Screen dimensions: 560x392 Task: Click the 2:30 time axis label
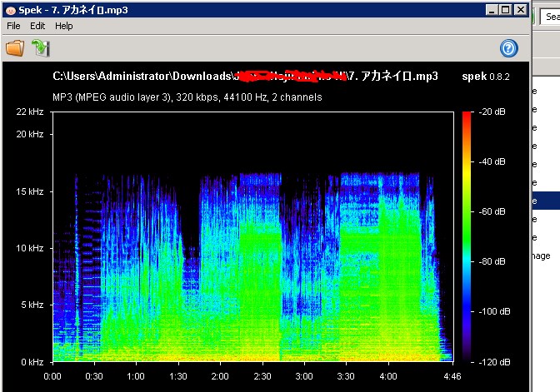click(262, 376)
